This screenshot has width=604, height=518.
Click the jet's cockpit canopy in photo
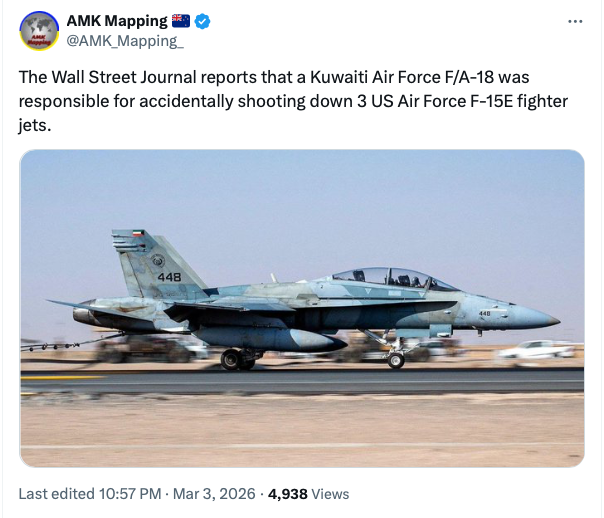click(390, 278)
